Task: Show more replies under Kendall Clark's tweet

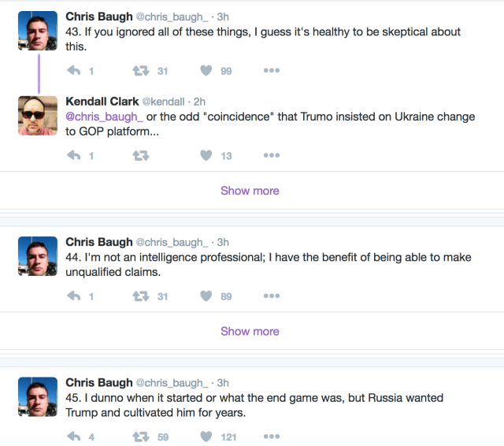Action: click(250, 191)
